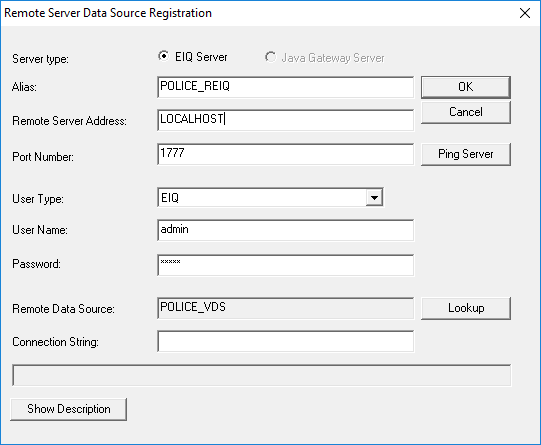Lookup remote data sources
This screenshot has height=445, width=541.
coord(465,308)
